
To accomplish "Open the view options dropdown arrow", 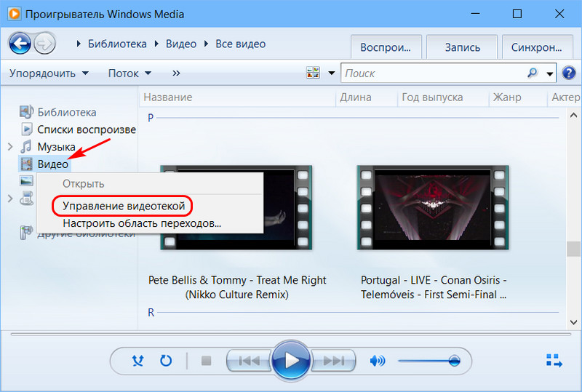I will click(332, 73).
